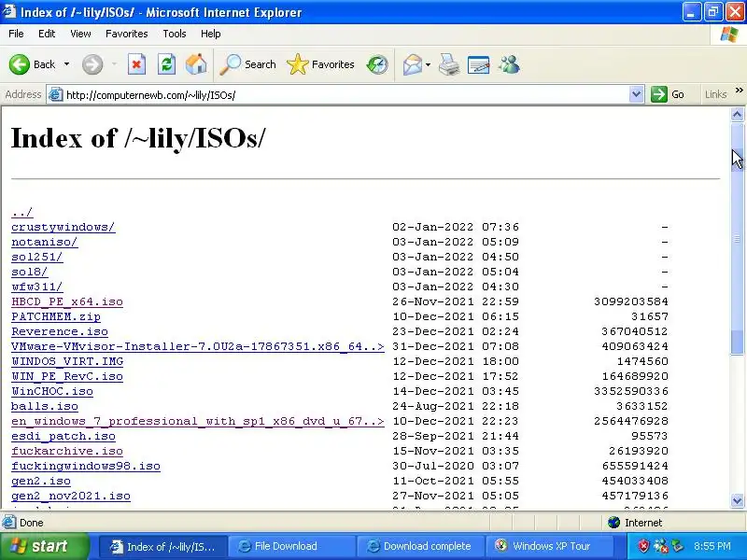Download WINDOS_VIRT.IMG
Image resolution: width=747 pixels, height=560 pixels.
coord(67,361)
